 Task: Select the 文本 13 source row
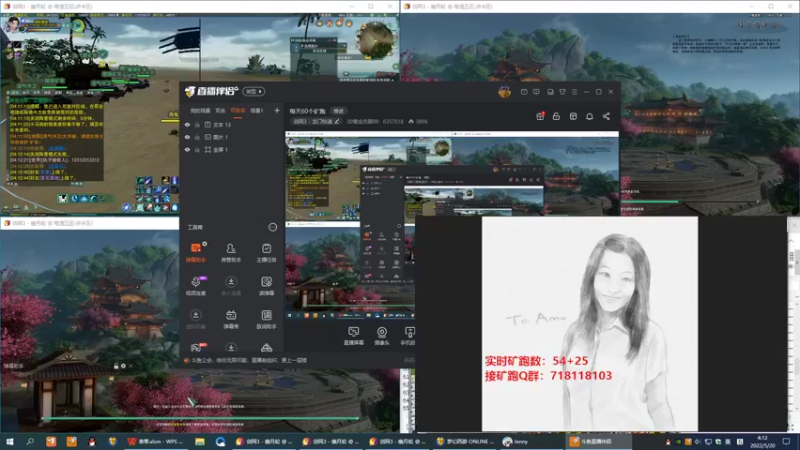tap(232, 124)
